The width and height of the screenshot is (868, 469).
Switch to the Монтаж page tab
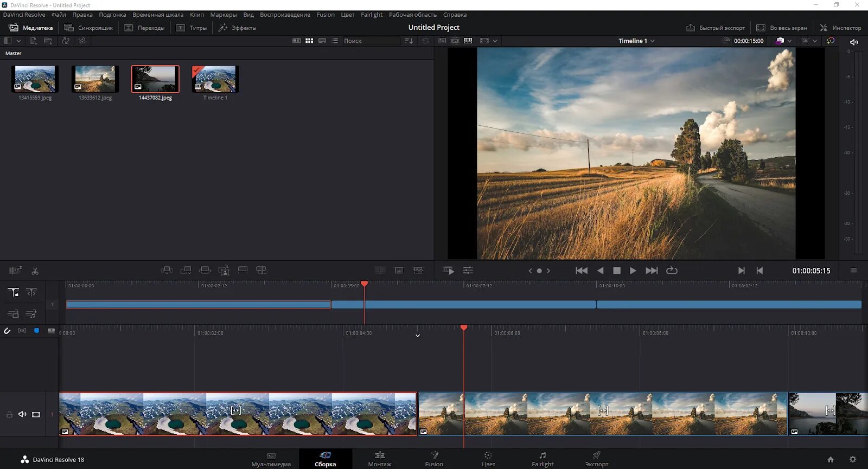[380, 459]
